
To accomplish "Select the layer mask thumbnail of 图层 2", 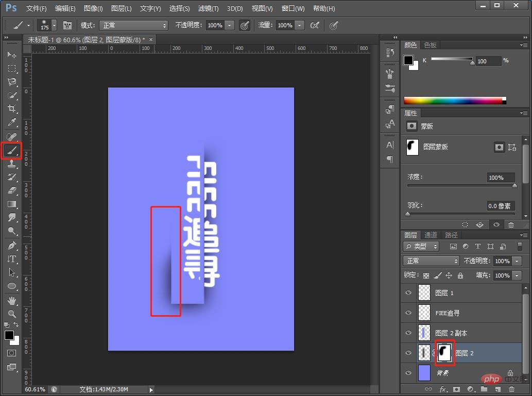I will tap(444, 353).
